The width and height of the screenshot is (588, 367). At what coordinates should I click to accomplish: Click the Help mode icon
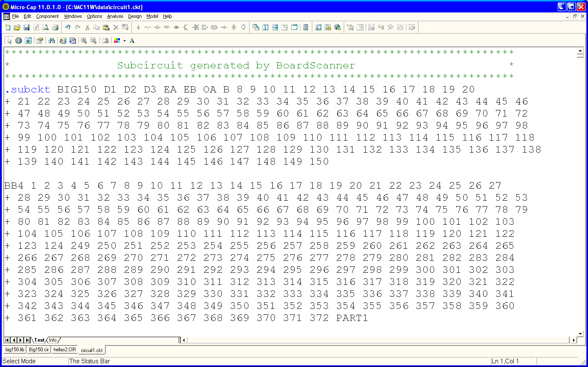[x=28, y=41]
